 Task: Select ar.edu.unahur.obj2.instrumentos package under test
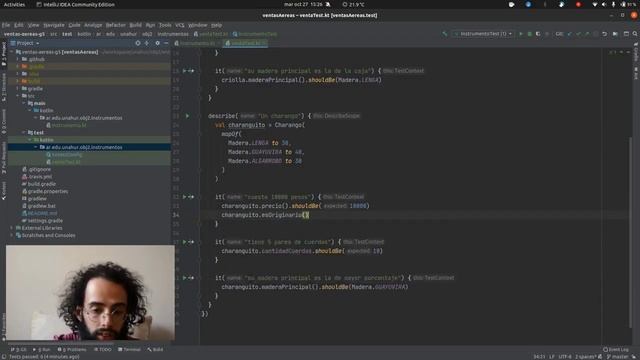coord(84,147)
